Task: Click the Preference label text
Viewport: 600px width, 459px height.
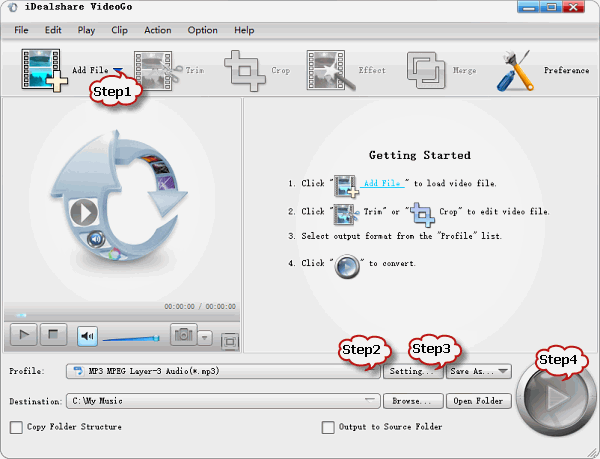Action: (566, 70)
